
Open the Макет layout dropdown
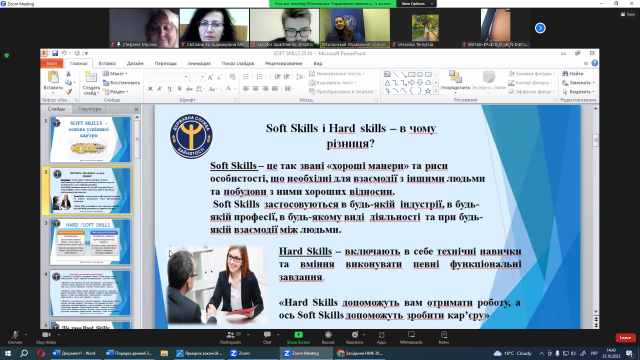point(115,73)
